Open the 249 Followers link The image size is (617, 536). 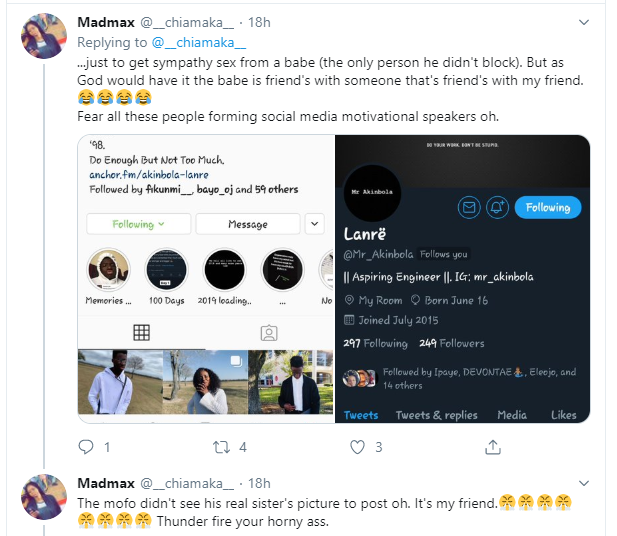coord(455,343)
